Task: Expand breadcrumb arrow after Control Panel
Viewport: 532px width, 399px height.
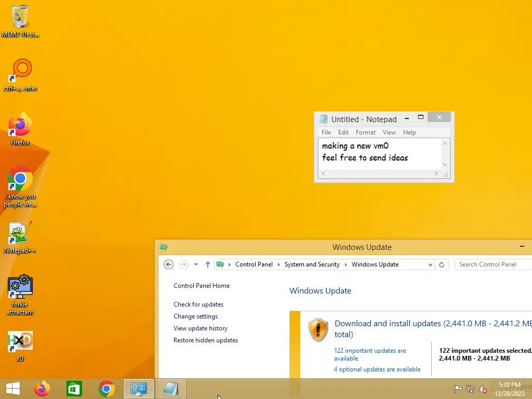Action: pyautogui.click(x=279, y=264)
